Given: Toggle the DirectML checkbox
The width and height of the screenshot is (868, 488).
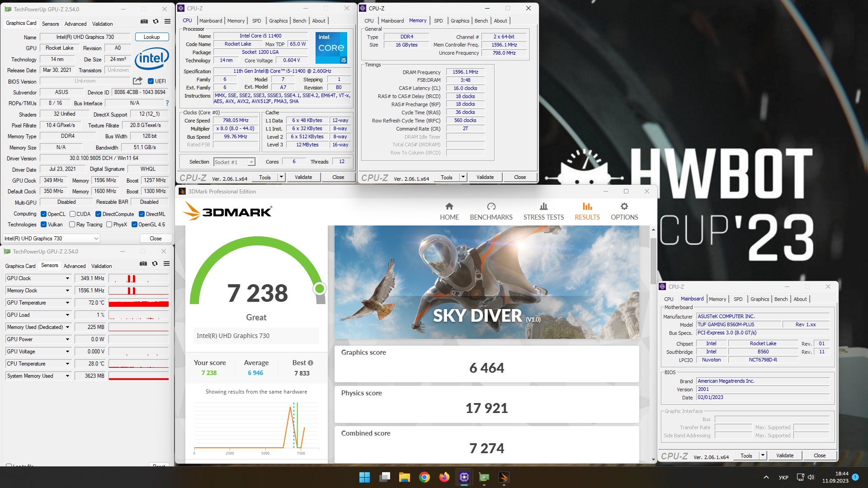Looking at the screenshot, I should pyautogui.click(x=142, y=214).
